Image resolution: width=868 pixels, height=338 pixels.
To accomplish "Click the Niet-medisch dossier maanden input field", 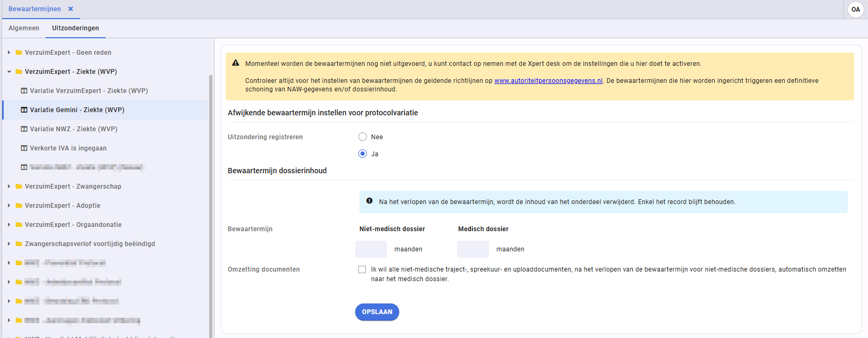I will (371, 249).
